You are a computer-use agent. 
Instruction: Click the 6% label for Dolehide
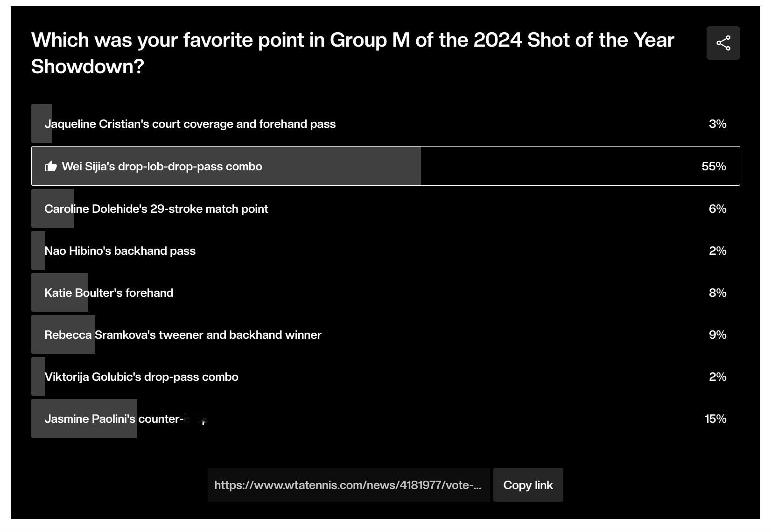[717, 209]
